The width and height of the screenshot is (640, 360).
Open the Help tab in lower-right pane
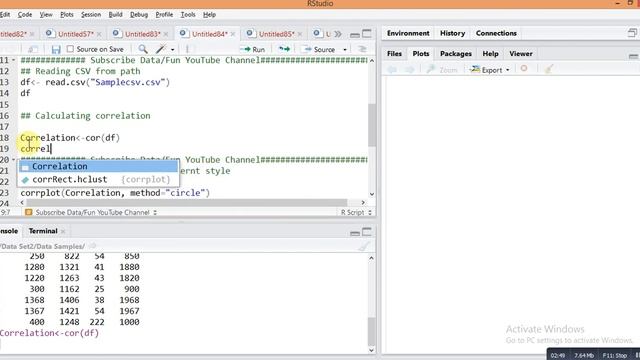click(x=491, y=53)
